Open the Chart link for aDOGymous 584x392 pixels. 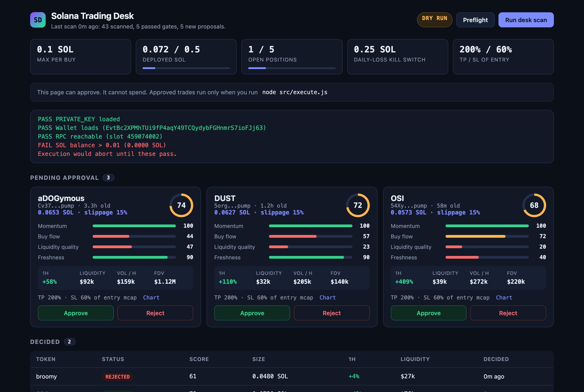[x=151, y=297]
